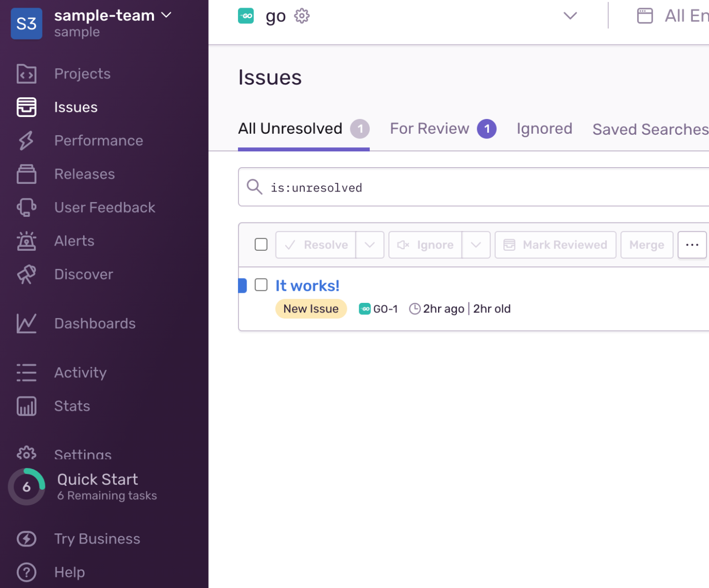This screenshot has height=588, width=709.
Task: Tick the checkbox for It works! issue
Action: (261, 285)
